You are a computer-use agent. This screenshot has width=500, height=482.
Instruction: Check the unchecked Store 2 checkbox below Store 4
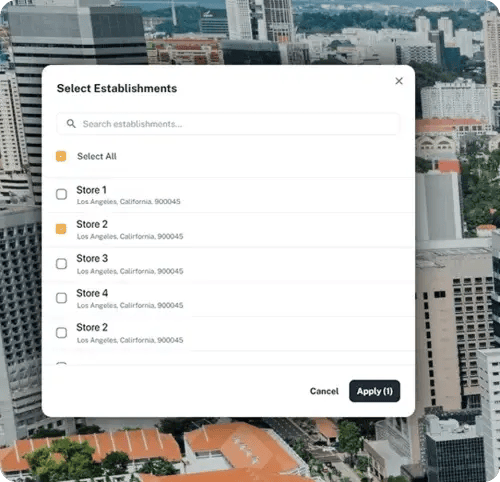61,333
